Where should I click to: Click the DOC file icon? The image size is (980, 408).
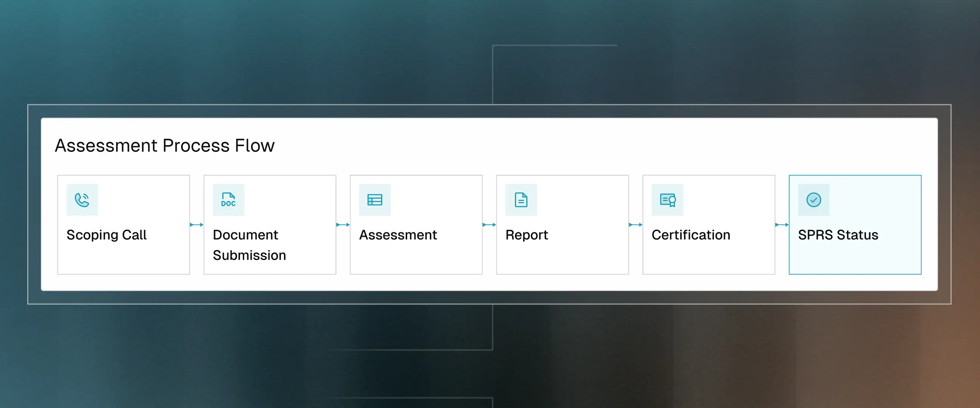[x=228, y=200]
